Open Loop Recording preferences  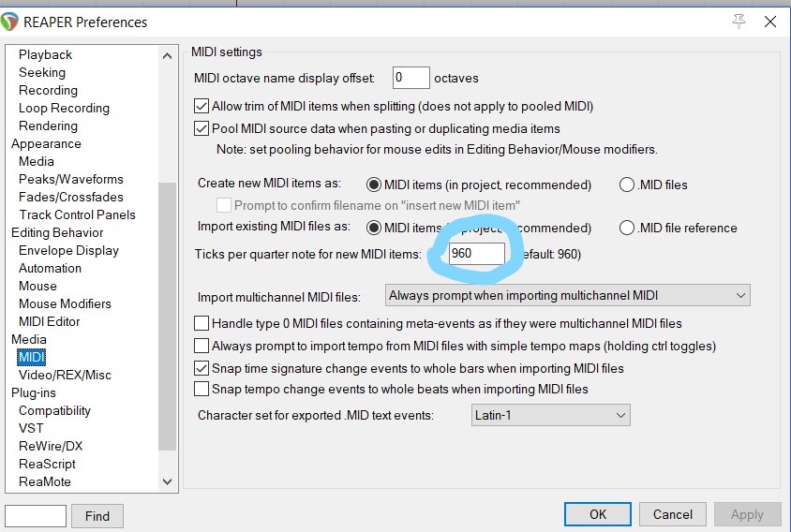pyautogui.click(x=64, y=108)
